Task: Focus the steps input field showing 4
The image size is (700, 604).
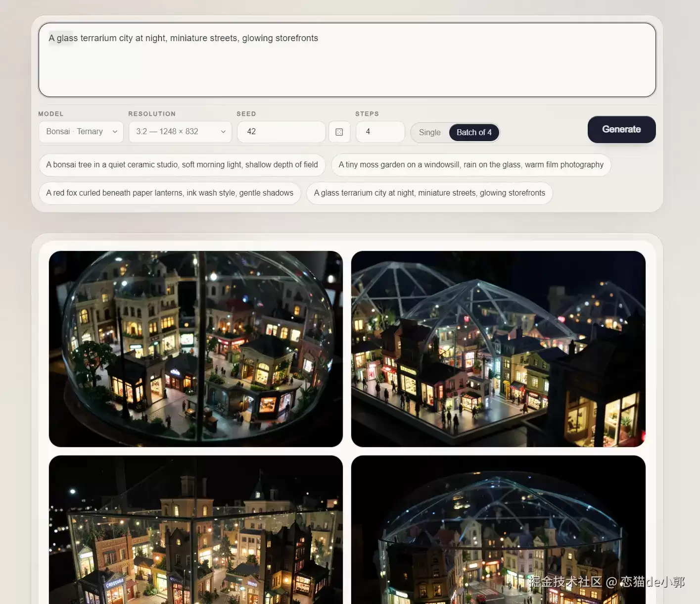Action: pyautogui.click(x=380, y=132)
